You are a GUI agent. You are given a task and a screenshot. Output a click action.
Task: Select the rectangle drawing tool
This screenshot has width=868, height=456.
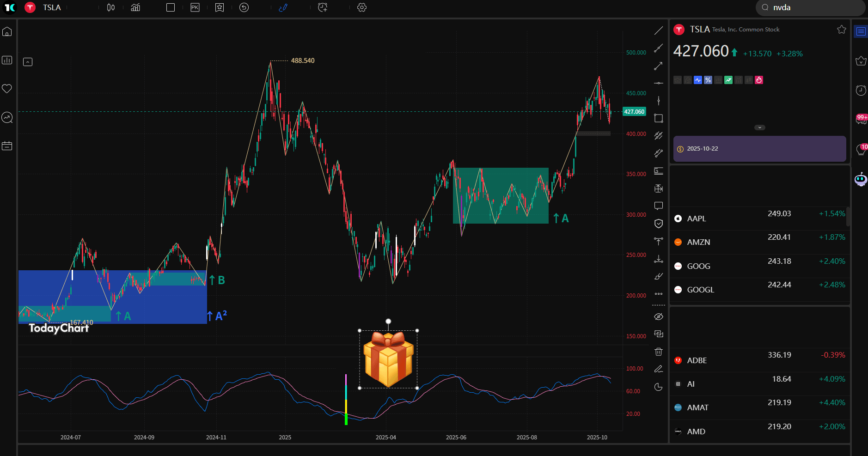[659, 118]
